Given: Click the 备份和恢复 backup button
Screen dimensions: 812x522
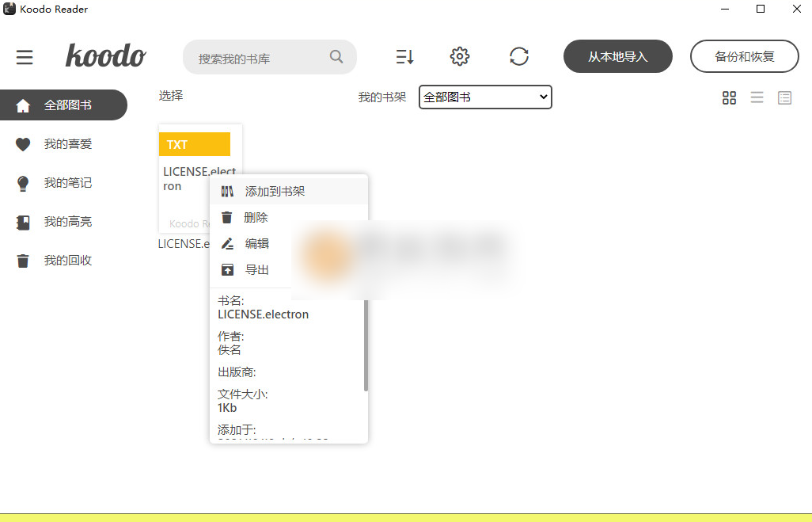Looking at the screenshot, I should pyautogui.click(x=743, y=56).
